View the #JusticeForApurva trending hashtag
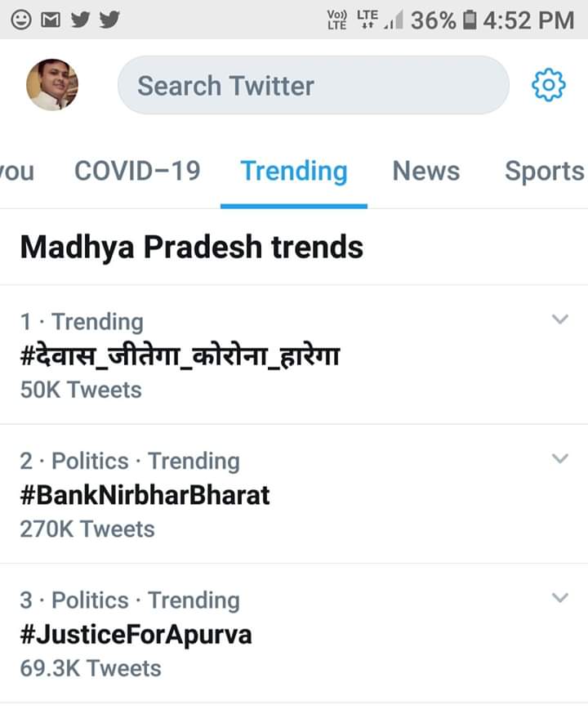Viewport: 588px width, 714px height. (136, 634)
